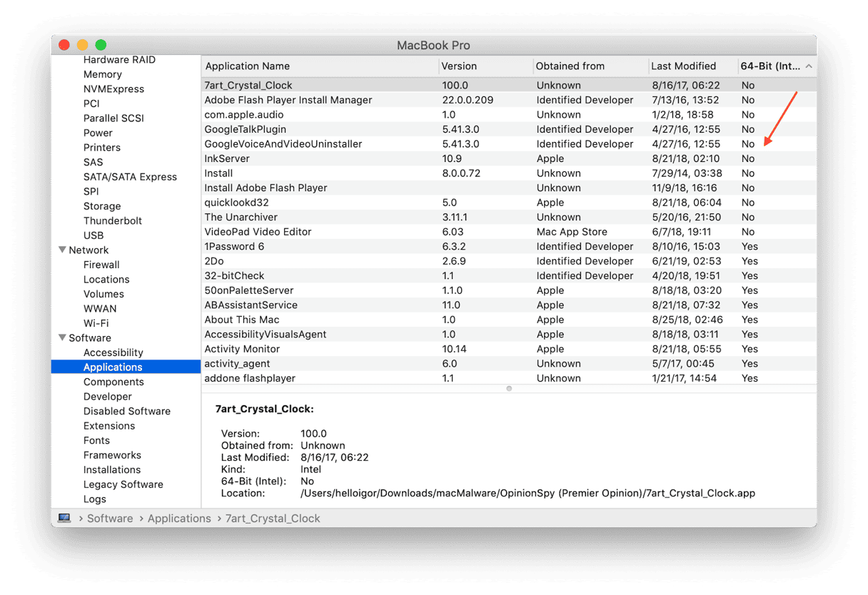
Task: Click the computer icon in the path bar
Action: point(64,518)
